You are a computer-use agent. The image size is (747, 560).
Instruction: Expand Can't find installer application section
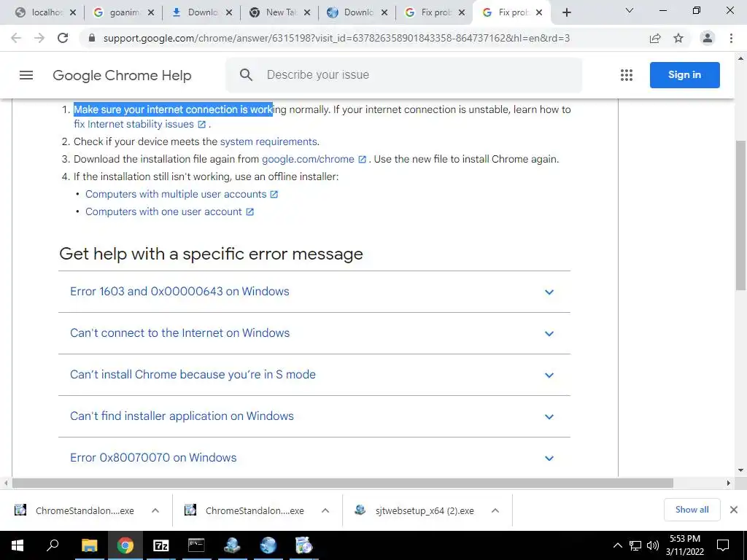314,416
